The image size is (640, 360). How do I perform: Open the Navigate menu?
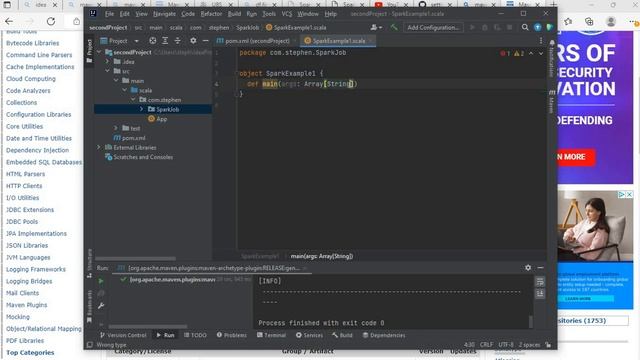164,14
